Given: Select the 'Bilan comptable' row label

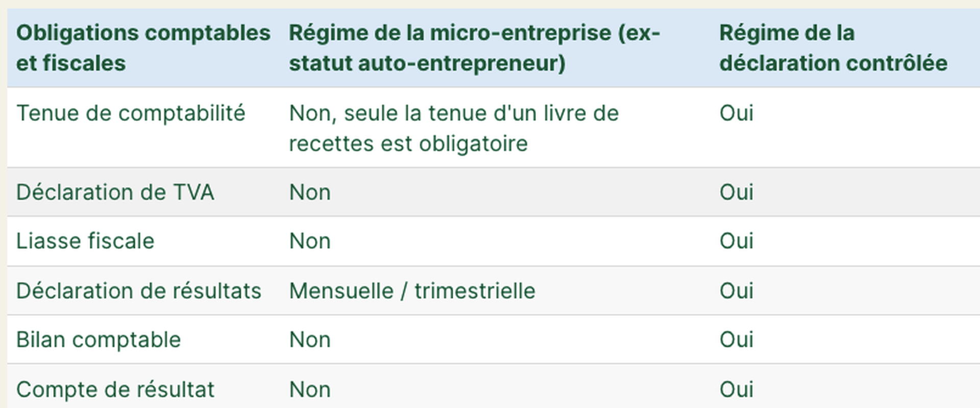Looking at the screenshot, I should [99, 340].
